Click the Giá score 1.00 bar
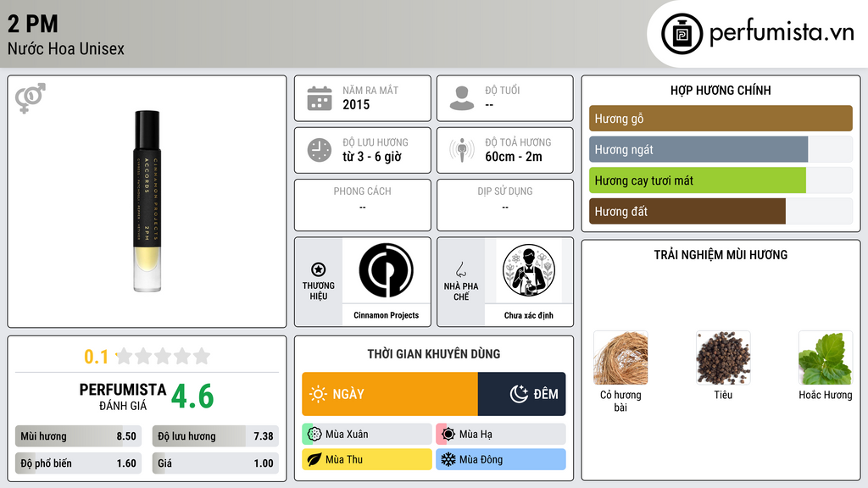Screen dimensions: 868x488 (215, 463)
